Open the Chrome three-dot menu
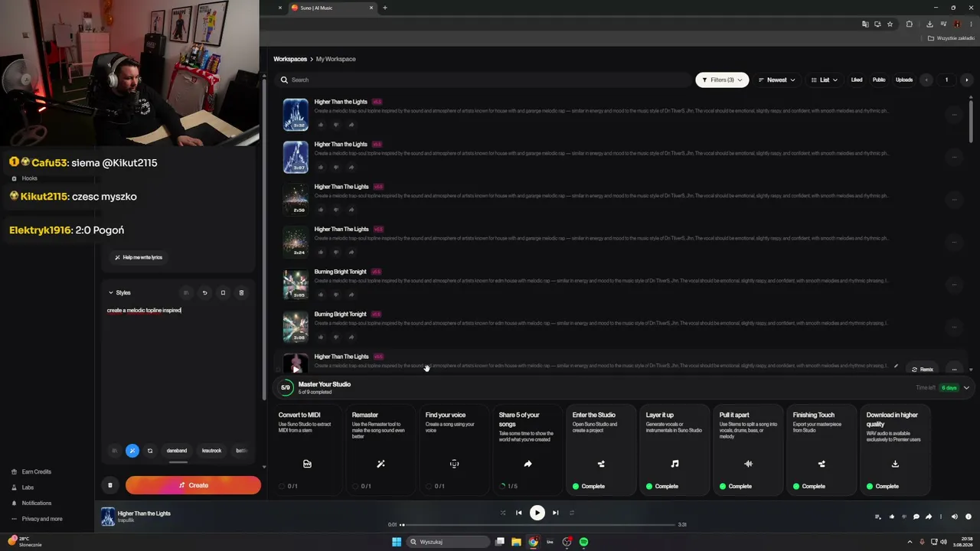The height and width of the screenshot is (551, 980). [x=971, y=24]
